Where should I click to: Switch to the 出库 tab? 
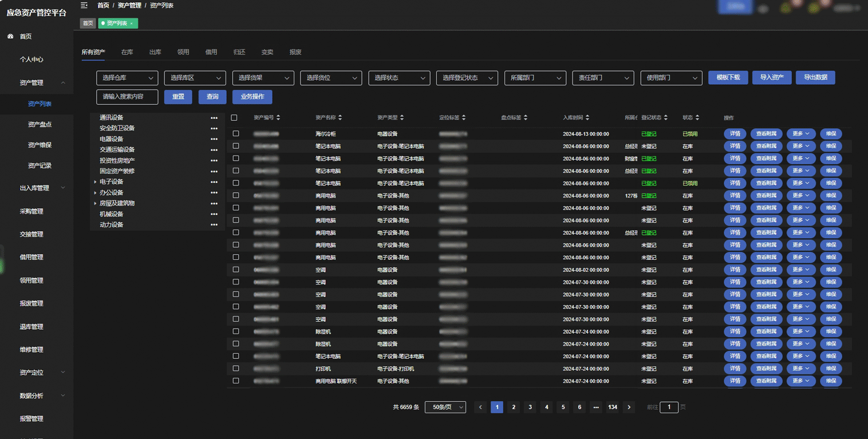pyautogui.click(x=155, y=52)
